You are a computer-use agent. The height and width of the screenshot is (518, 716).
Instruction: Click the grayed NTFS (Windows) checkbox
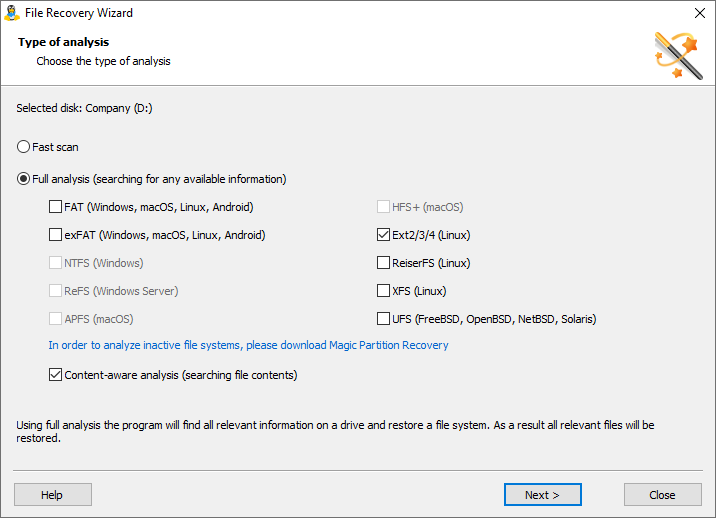[x=55, y=263]
